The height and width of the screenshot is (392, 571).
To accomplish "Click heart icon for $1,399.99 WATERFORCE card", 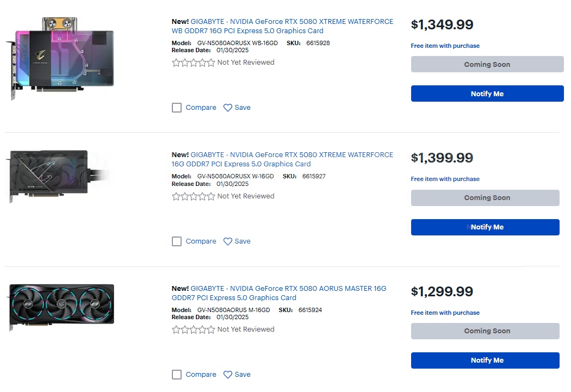I will (x=228, y=241).
